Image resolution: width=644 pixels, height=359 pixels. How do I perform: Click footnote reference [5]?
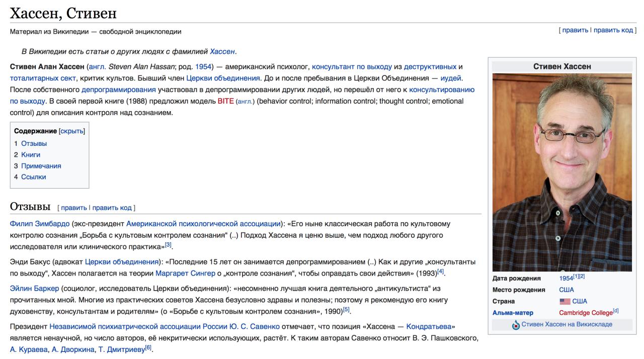tap(346, 310)
